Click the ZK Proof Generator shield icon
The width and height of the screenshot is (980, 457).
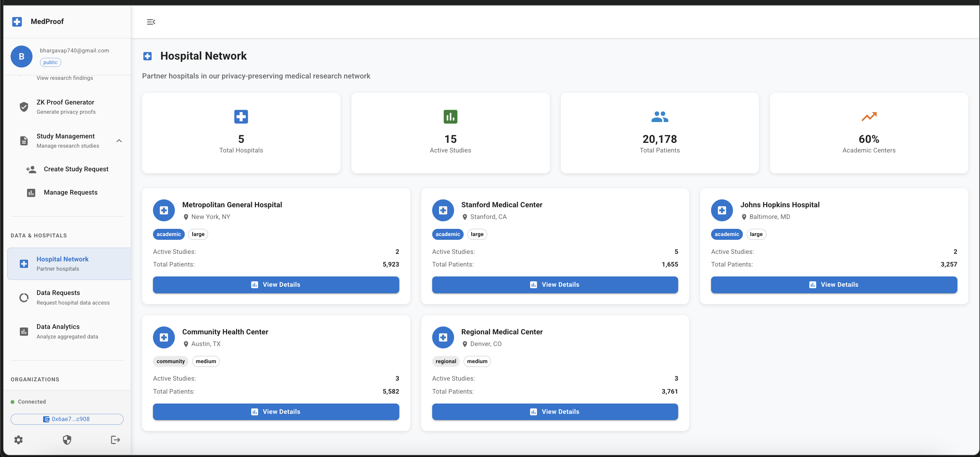coord(24,107)
